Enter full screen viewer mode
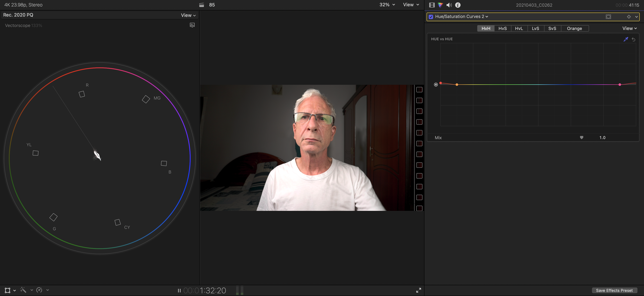This screenshot has width=644, height=296. pyautogui.click(x=418, y=290)
